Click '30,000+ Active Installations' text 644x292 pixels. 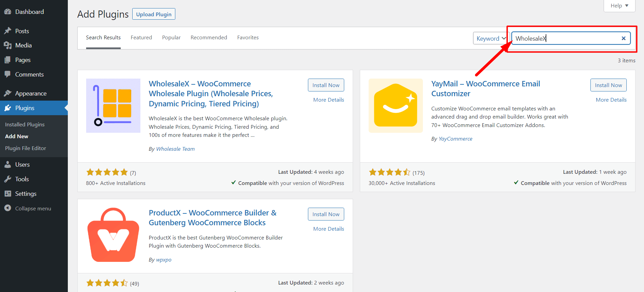click(x=402, y=183)
